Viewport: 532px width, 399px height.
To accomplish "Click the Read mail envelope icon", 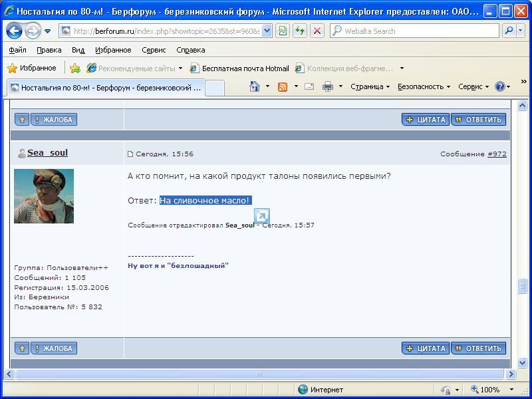I will point(309,86).
